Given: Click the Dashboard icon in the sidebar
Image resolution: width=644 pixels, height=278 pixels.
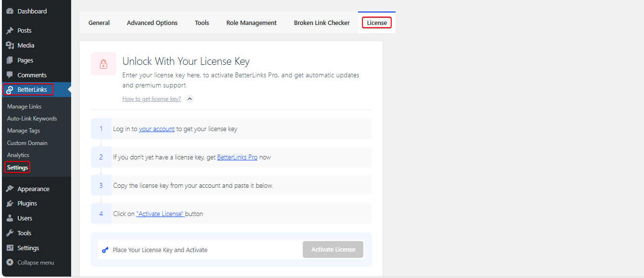Looking at the screenshot, I should tap(10, 11).
